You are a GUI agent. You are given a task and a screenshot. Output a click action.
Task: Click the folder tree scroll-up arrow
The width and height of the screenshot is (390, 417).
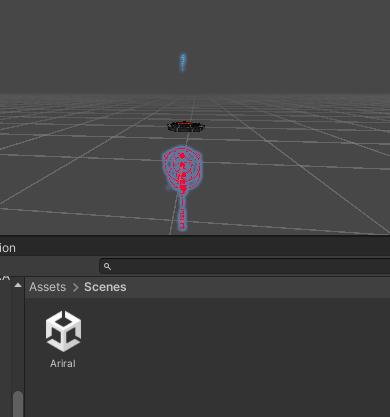[x=18, y=285]
